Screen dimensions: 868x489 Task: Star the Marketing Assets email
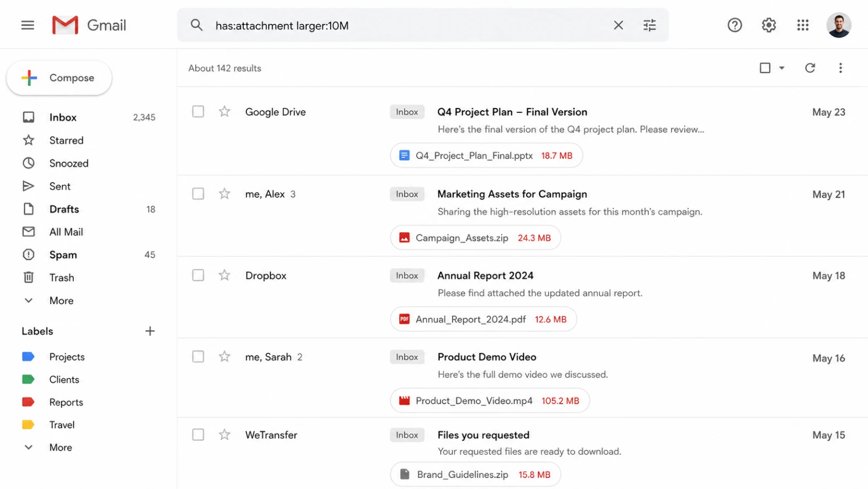tap(225, 194)
